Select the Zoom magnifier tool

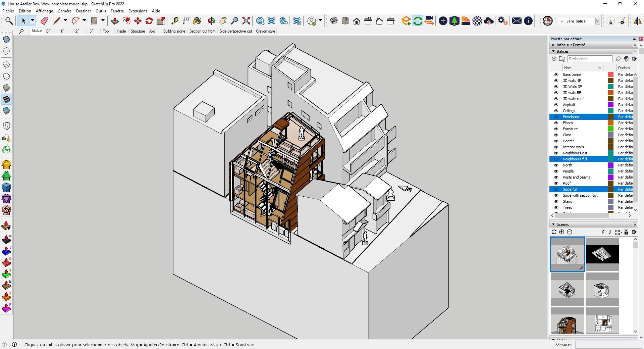(x=234, y=21)
